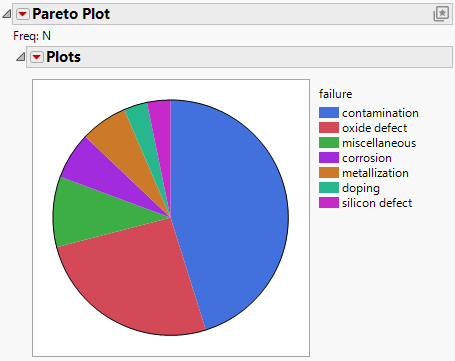Select the silicon defect legend color swatch
Screen dimensions: 455x361
click(x=329, y=203)
